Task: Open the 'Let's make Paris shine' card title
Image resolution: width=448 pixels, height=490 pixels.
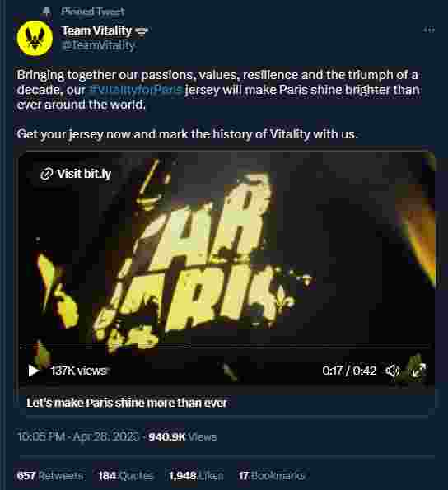Action: (127, 403)
